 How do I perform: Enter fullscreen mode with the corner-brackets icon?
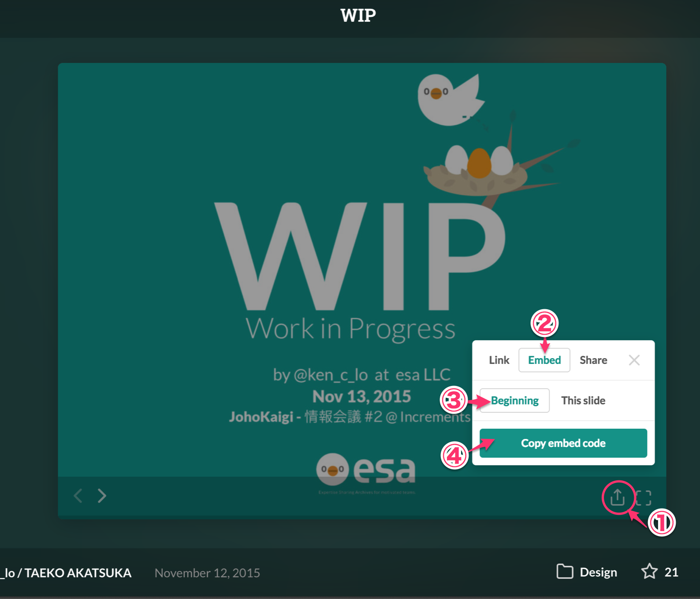(x=644, y=498)
